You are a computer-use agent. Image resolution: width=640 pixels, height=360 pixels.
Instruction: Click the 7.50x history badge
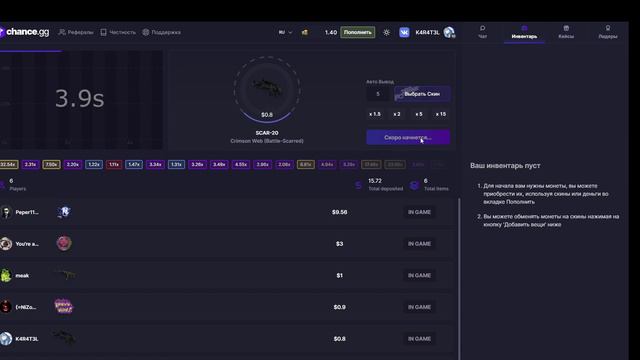(x=51, y=164)
